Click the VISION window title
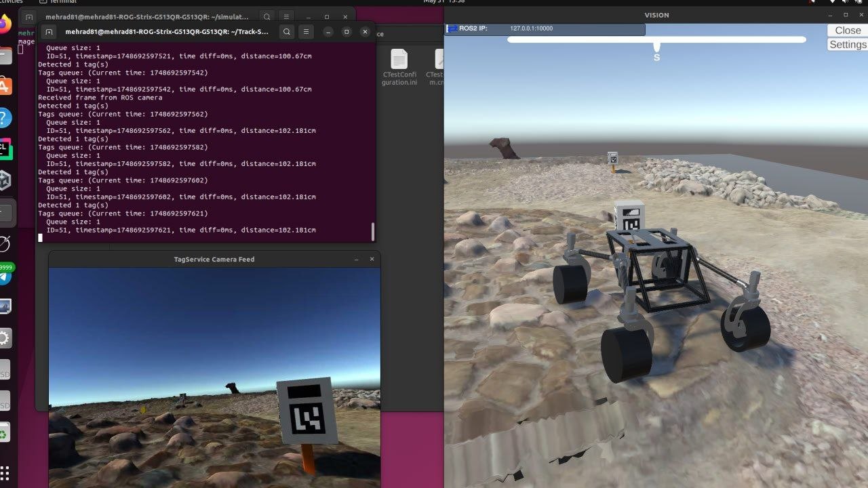This screenshot has width=868, height=488. click(x=656, y=15)
